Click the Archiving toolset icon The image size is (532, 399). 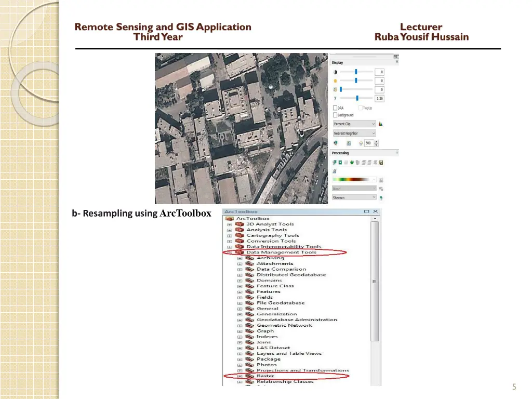(x=250, y=258)
